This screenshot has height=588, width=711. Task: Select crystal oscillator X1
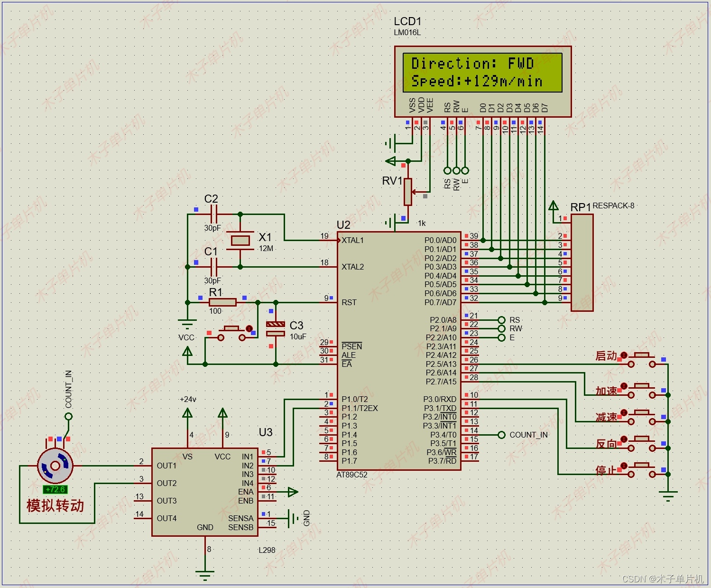pyautogui.click(x=240, y=241)
